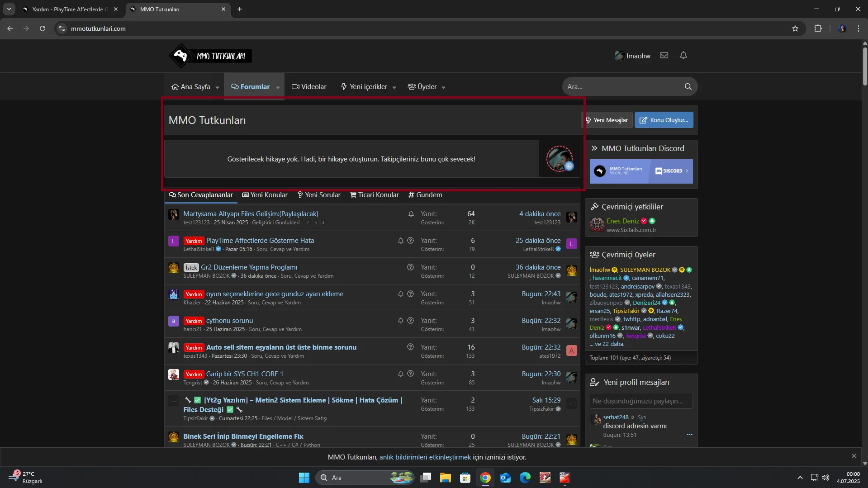Open Binek Seri İnip Binmeyi Engelleme Fix

click(243, 436)
